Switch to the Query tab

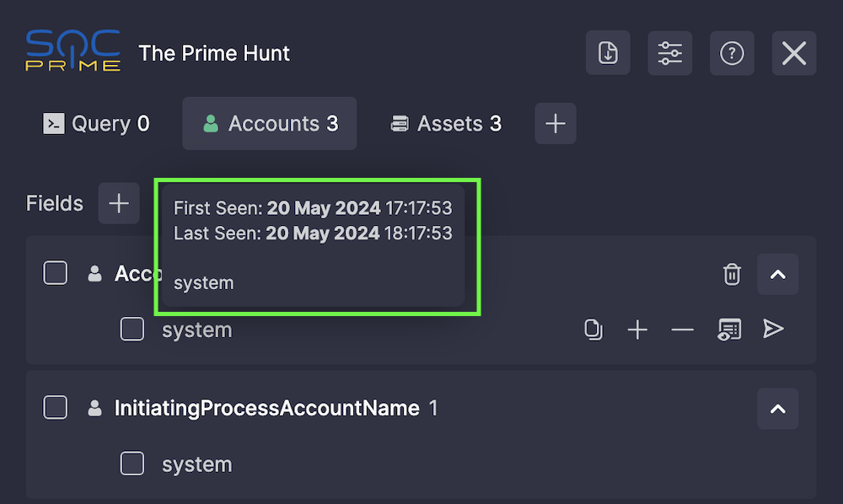[97, 124]
